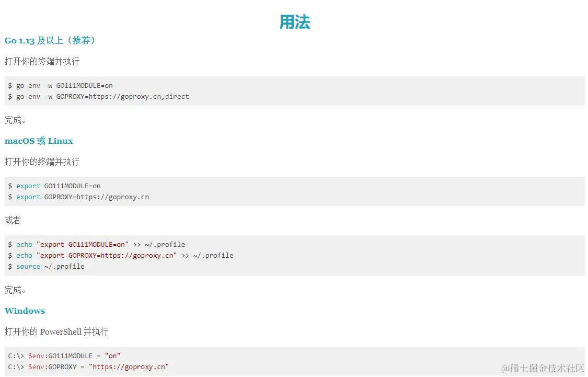Image resolution: width=588 pixels, height=377 pixels.
Task: Click the 用法 page title
Action: pos(294,22)
